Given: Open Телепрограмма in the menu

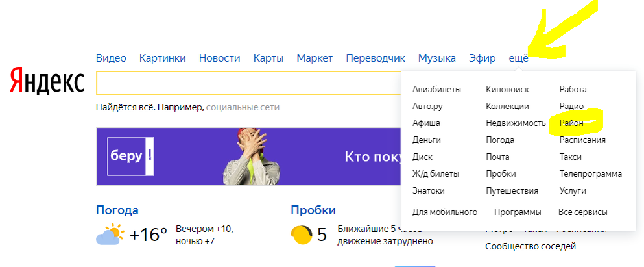Looking at the screenshot, I should click(591, 173).
